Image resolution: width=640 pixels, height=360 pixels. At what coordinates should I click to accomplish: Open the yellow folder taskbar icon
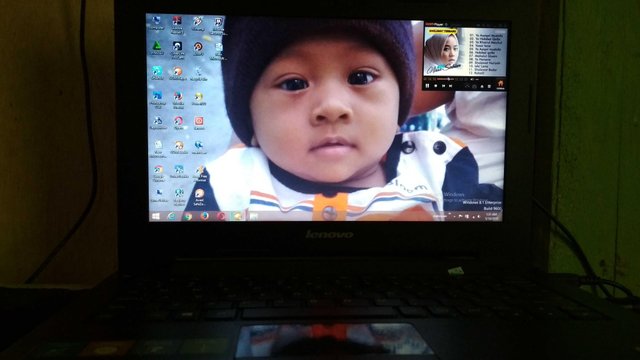[237, 216]
